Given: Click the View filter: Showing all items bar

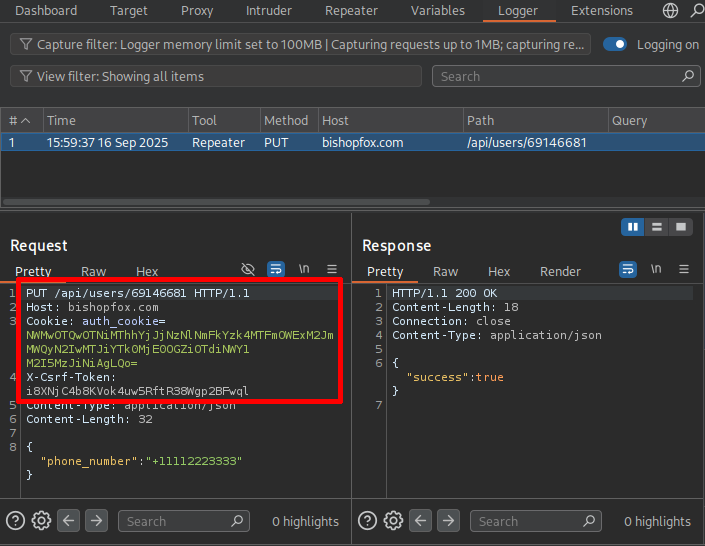Looking at the screenshot, I should 215,77.
